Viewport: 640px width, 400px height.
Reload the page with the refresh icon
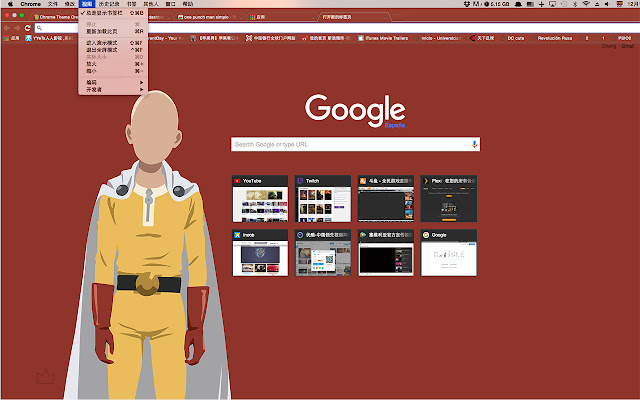pos(27,28)
